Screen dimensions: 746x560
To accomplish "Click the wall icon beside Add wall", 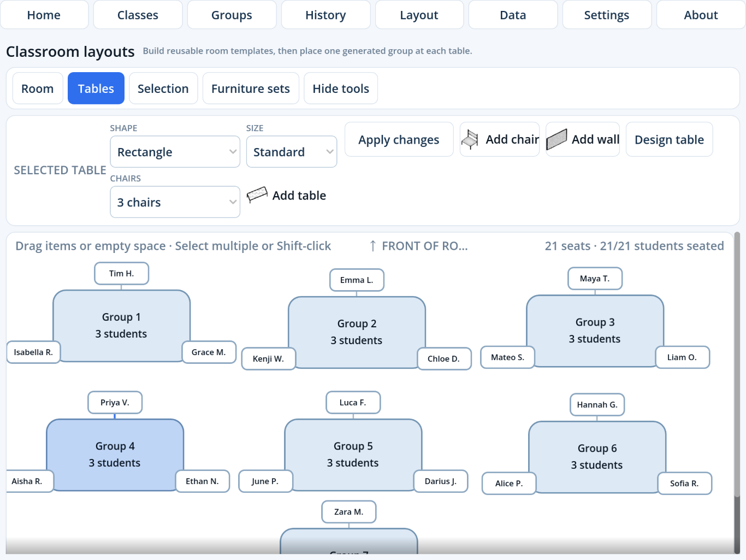I will pyautogui.click(x=556, y=139).
